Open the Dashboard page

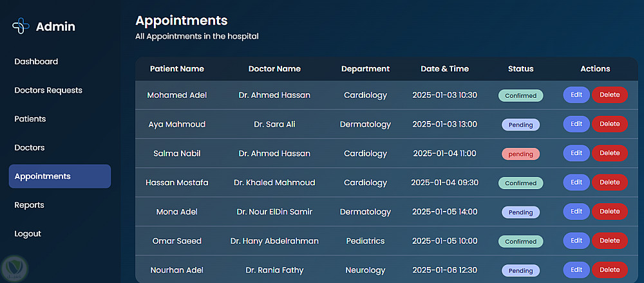(36, 62)
